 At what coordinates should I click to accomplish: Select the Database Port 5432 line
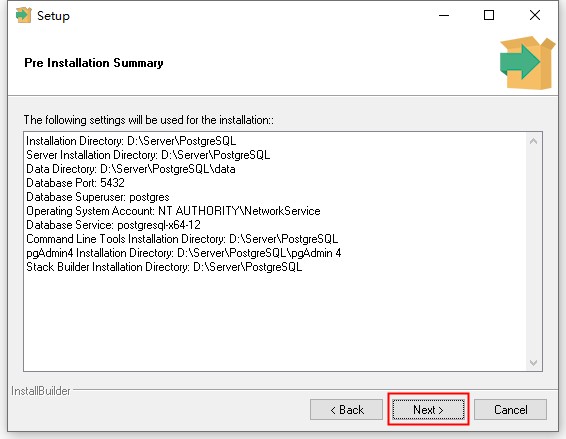75,183
